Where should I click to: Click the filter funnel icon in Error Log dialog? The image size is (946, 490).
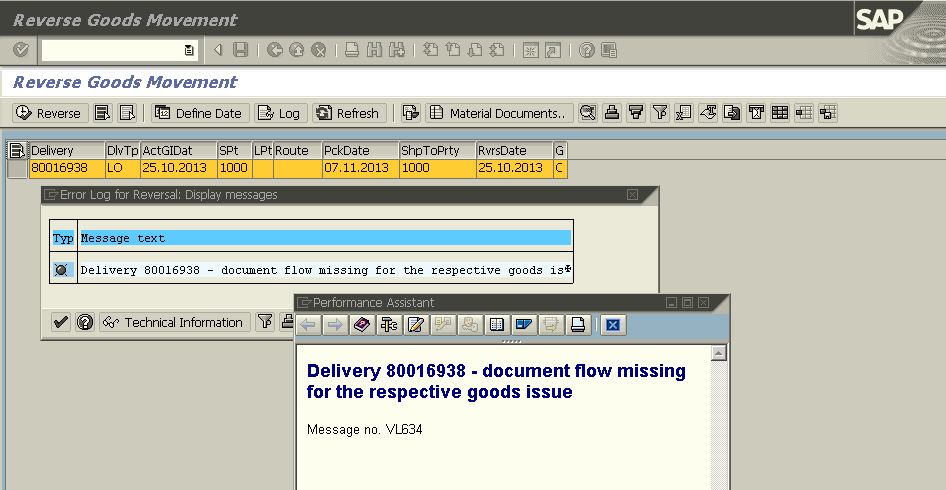click(x=265, y=322)
